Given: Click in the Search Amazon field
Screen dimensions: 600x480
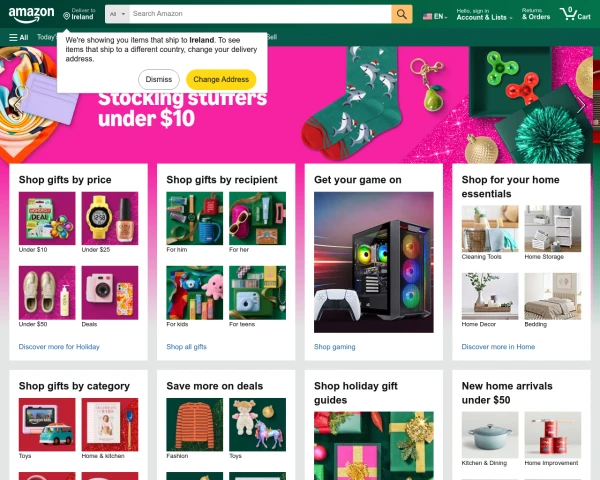Looking at the screenshot, I should coord(260,14).
